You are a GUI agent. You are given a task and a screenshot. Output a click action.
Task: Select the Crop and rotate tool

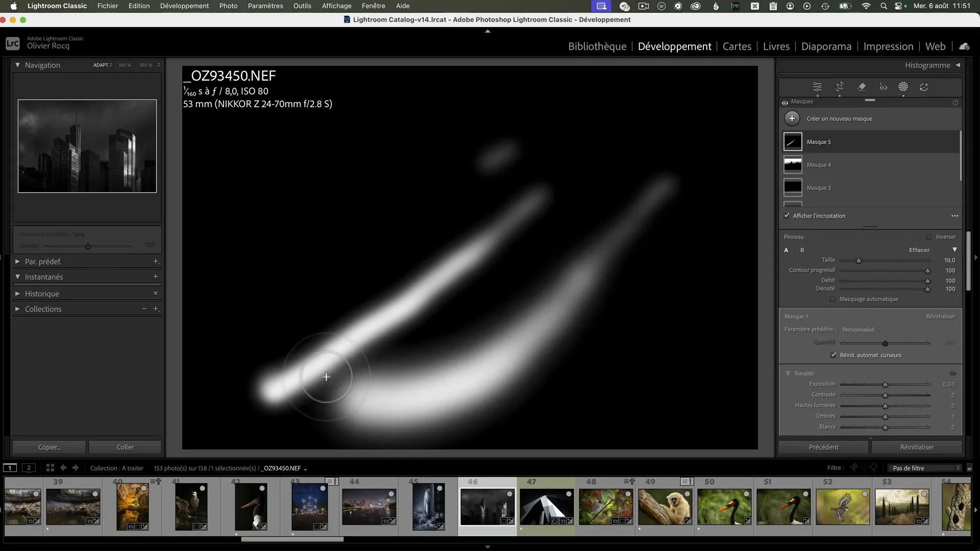pyautogui.click(x=840, y=87)
